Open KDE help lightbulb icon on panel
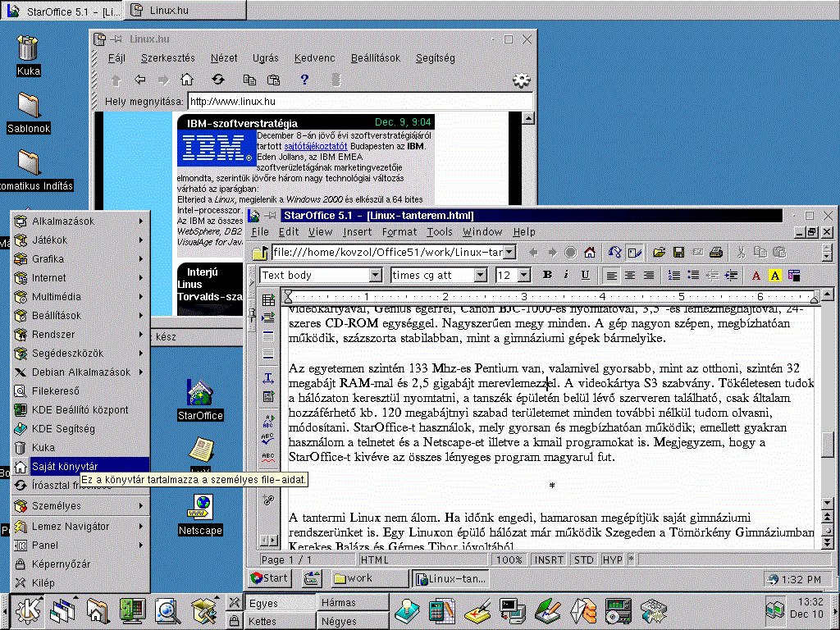Screen dimensions: 840x630 pos(407,610)
